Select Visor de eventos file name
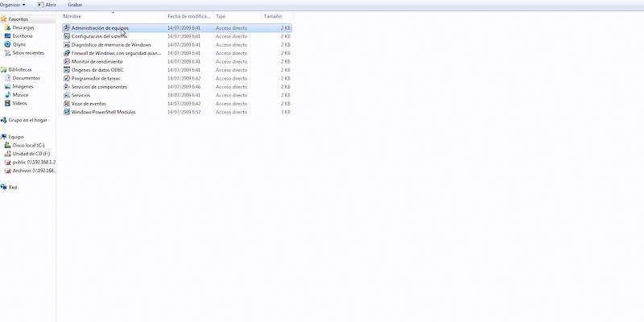 point(89,104)
